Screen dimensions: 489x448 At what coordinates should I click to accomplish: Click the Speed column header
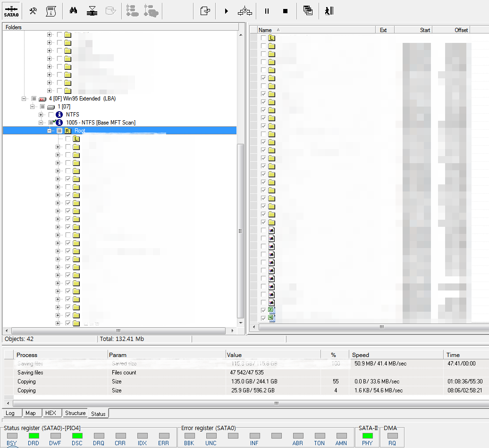click(396, 355)
